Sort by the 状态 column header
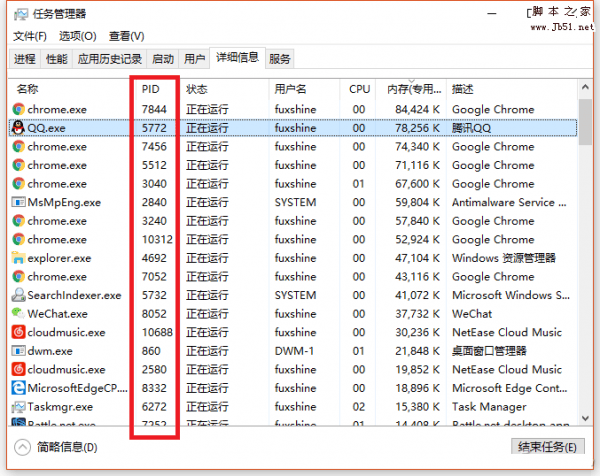This screenshot has height=476, width=600. pyautogui.click(x=197, y=89)
